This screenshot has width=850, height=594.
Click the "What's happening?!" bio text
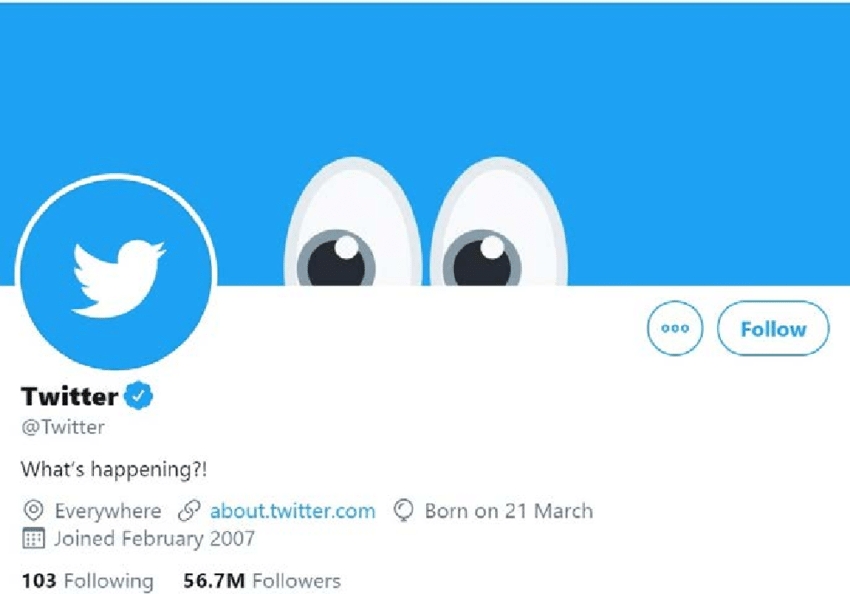(x=114, y=469)
